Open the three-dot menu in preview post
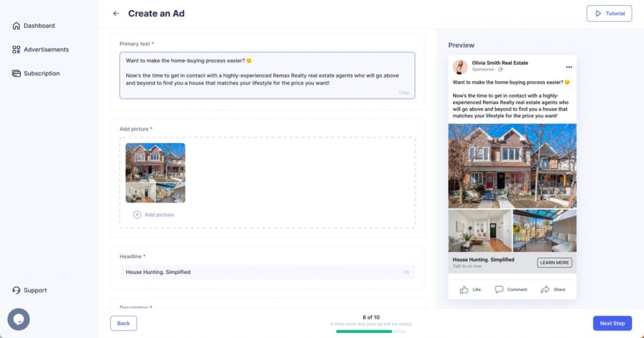The width and height of the screenshot is (644, 338). coord(569,67)
